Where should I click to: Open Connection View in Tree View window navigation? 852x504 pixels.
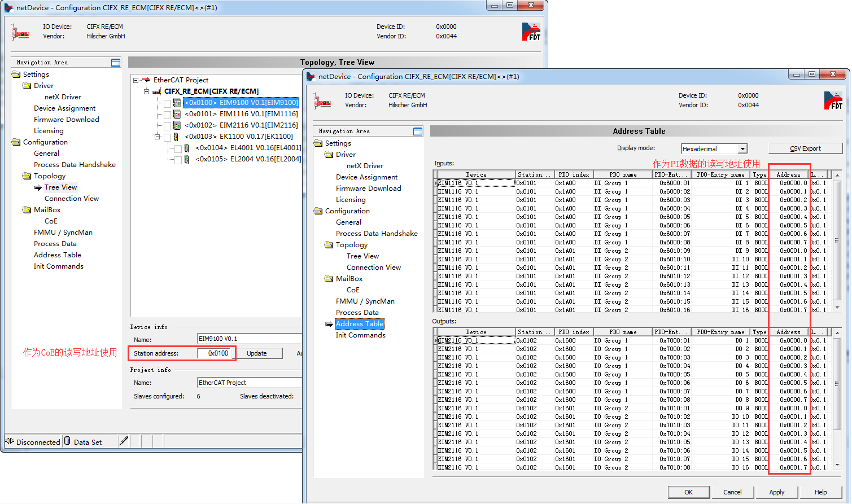72,199
